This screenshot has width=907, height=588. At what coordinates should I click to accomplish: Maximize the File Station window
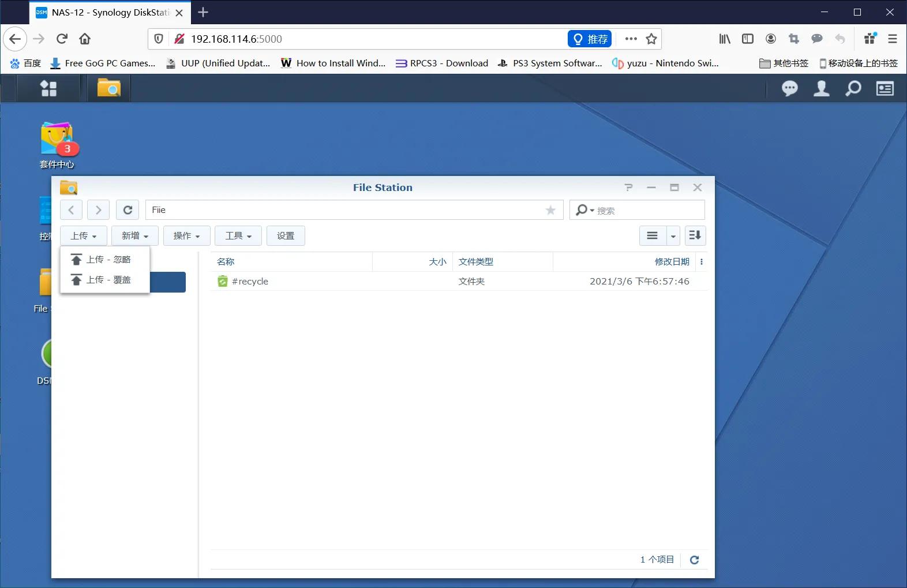tap(674, 188)
